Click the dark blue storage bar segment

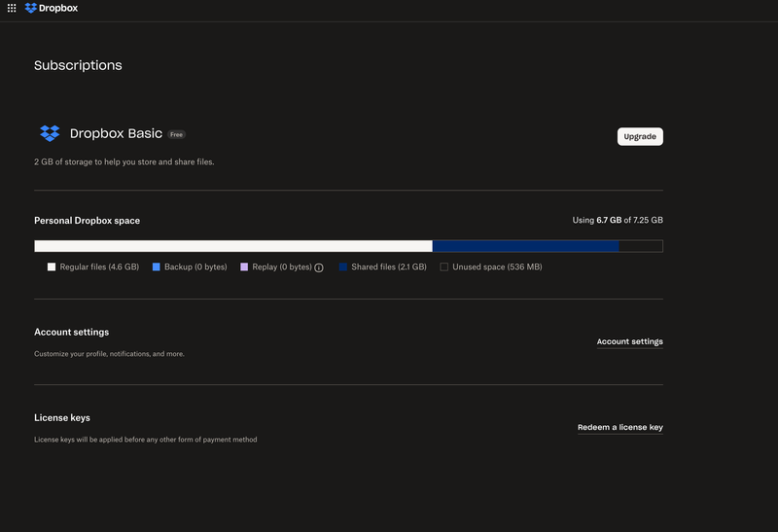pyautogui.click(x=525, y=246)
